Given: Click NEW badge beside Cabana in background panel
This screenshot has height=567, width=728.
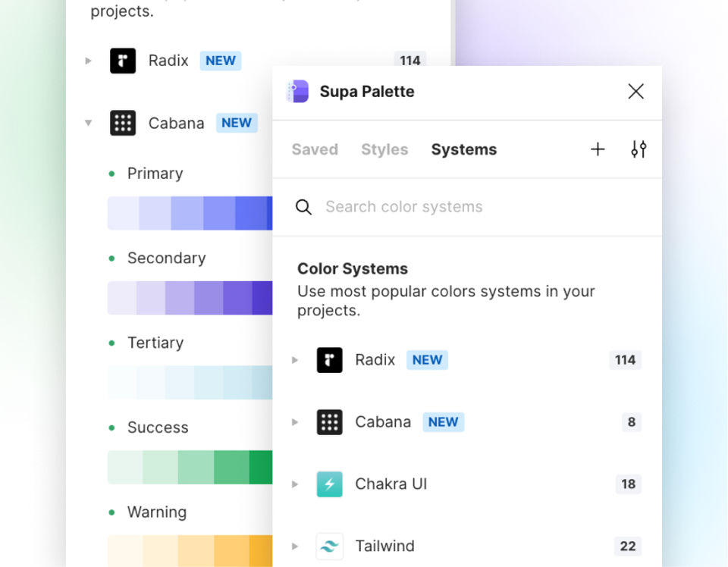Looking at the screenshot, I should coord(237,123).
